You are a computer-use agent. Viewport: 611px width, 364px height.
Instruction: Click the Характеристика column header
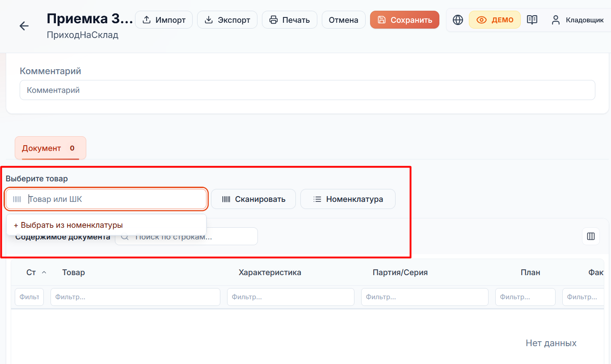[270, 272]
